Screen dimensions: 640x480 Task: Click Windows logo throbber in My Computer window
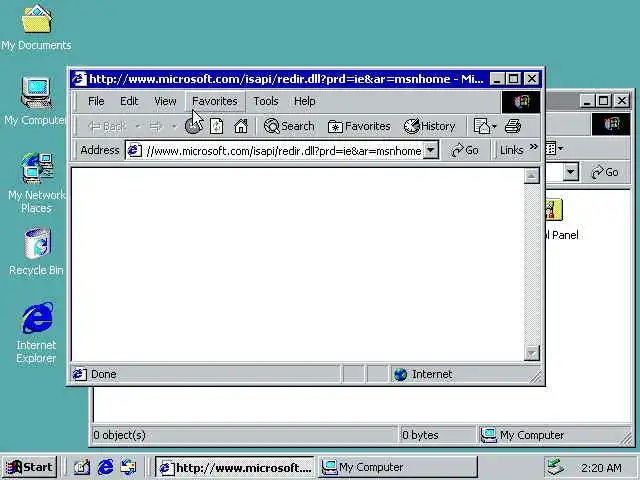(x=611, y=124)
